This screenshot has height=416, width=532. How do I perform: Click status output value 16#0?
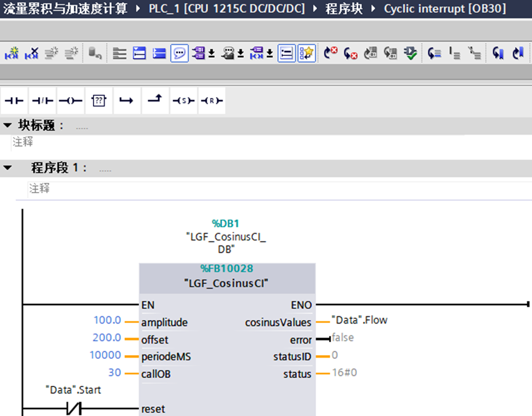click(x=344, y=372)
